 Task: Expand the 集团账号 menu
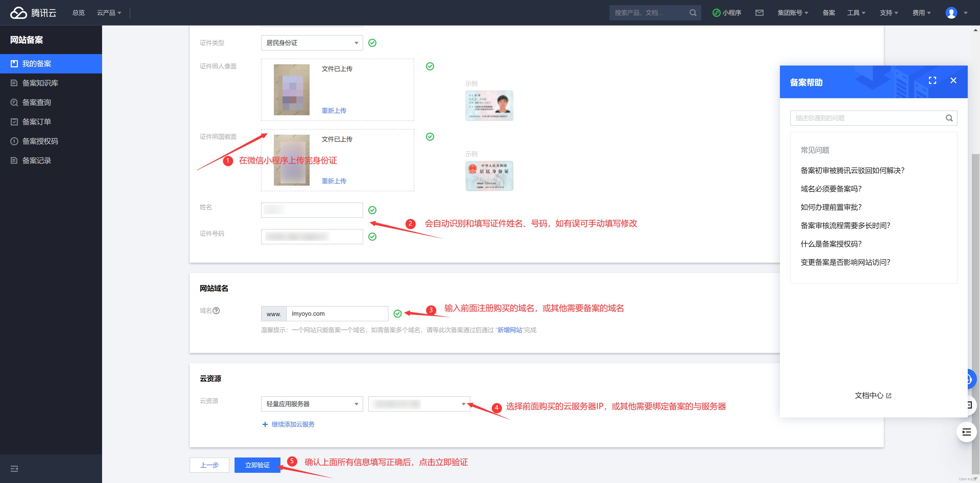pyautogui.click(x=793, y=12)
